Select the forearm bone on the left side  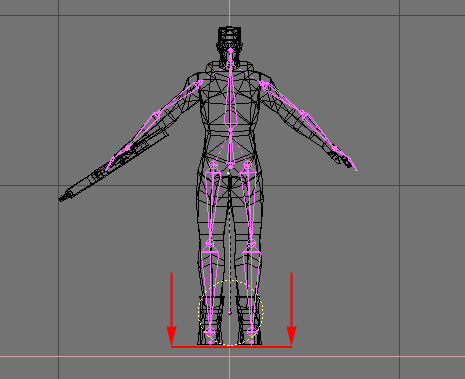click(x=141, y=132)
